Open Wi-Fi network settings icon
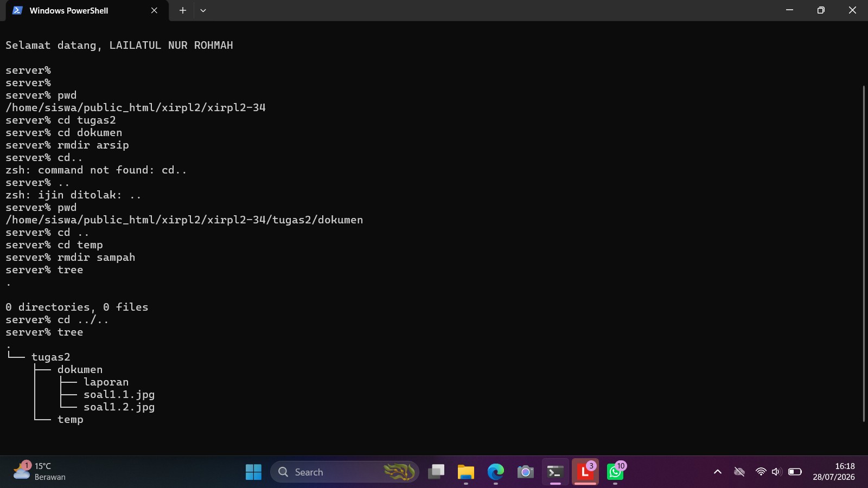The height and width of the screenshot is (488, 868). point(761,472)
